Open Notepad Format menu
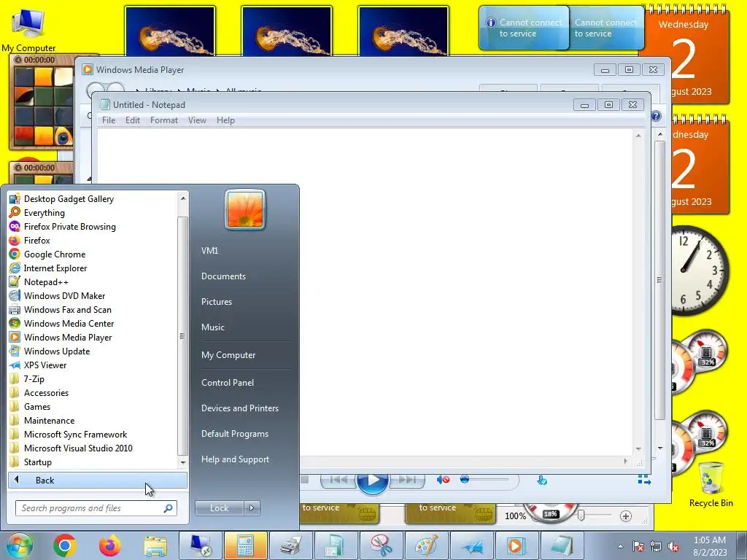The width and height of the screenshot is (747, 560). (164, 120)
